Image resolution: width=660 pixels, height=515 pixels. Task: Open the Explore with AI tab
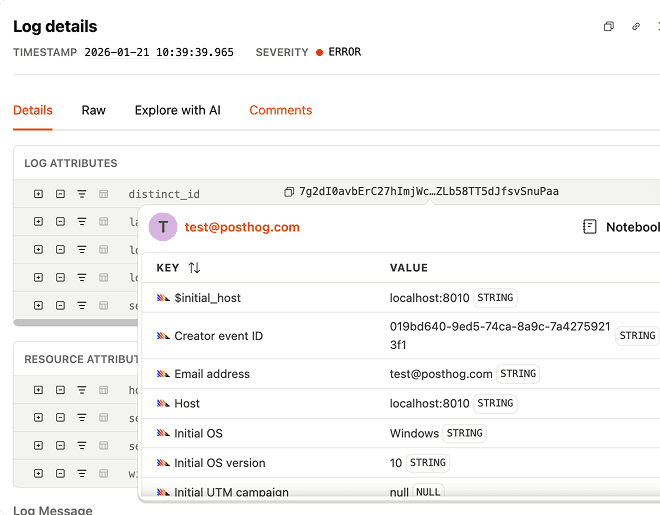pos(178,110)
